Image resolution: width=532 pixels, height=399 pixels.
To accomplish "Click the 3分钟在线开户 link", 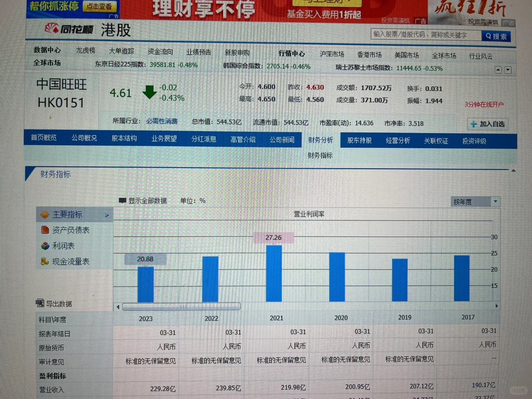I will (484, 105).
